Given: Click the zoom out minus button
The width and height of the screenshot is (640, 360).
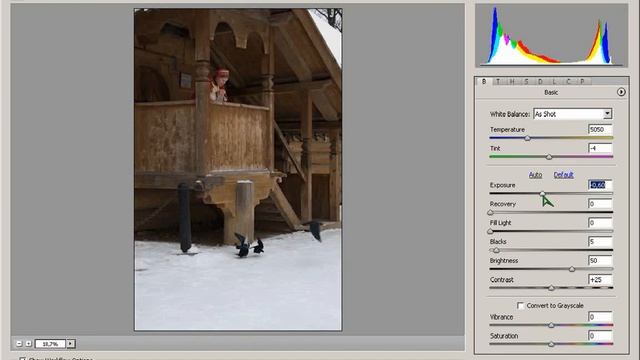Looking at the screenshot, I should 19,344.
